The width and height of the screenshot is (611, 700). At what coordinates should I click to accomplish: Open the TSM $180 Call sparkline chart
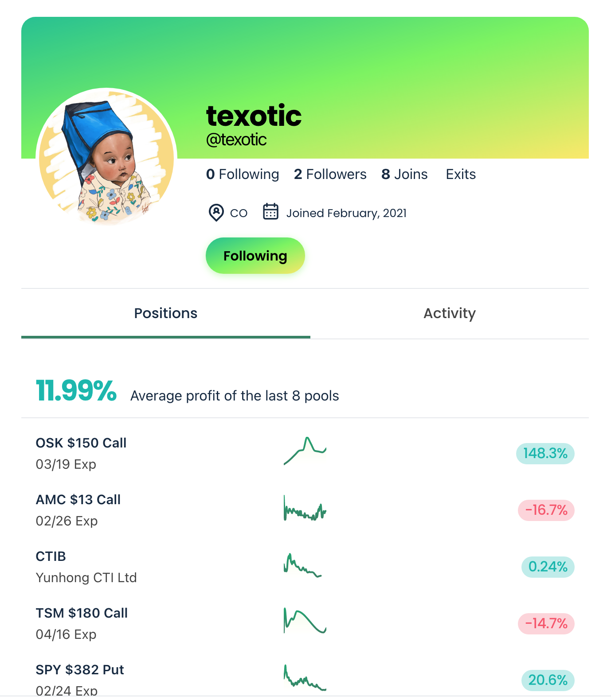pyautogui.click(x=305, y=621)
